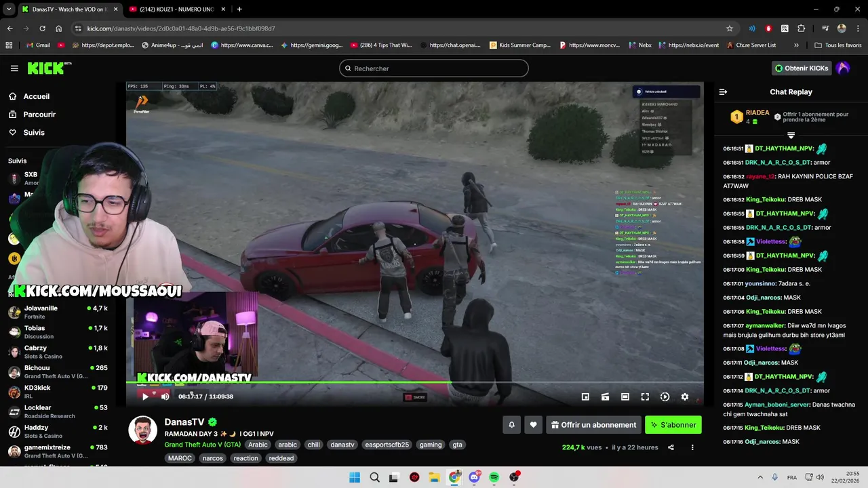Screen dimensions: 868x488
Task: Select the MAROC tag
Action: 180,458
